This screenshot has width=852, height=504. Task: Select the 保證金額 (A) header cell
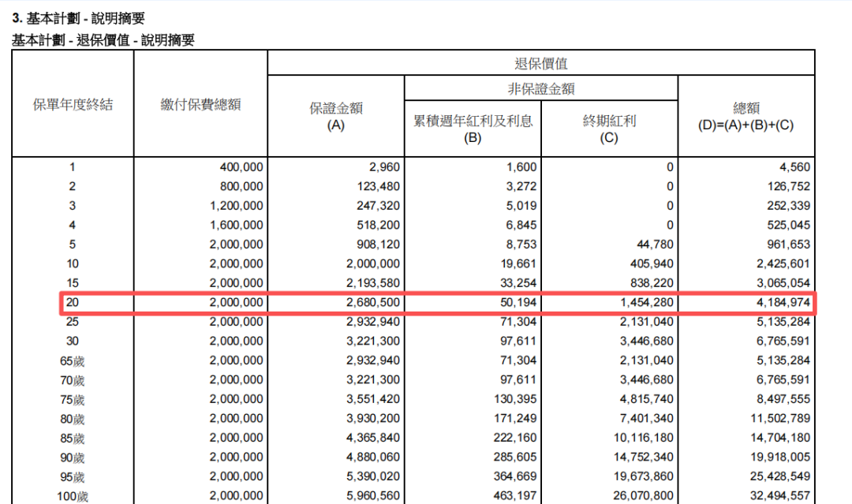(336, 117)
